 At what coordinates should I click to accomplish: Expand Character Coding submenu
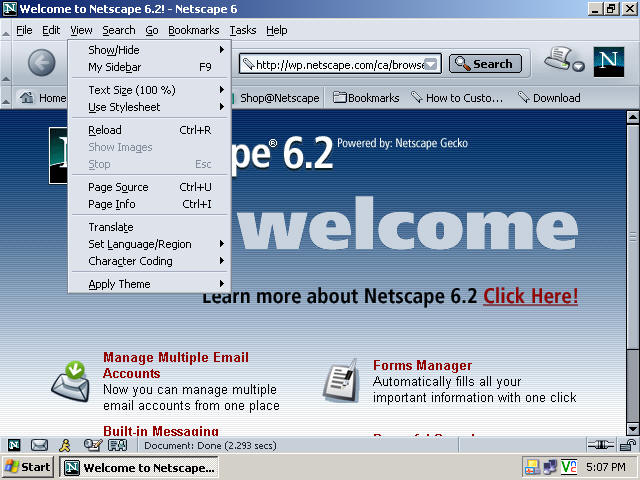[149, 261]
